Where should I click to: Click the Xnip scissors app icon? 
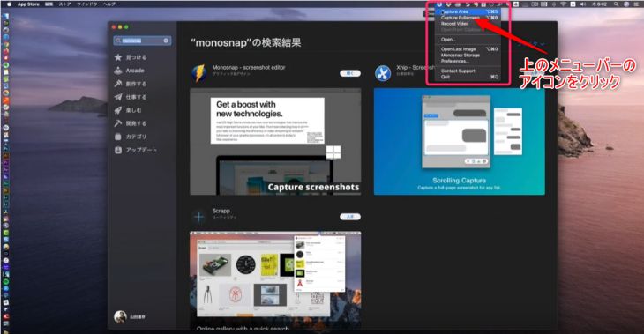click(x=383, y=73)
